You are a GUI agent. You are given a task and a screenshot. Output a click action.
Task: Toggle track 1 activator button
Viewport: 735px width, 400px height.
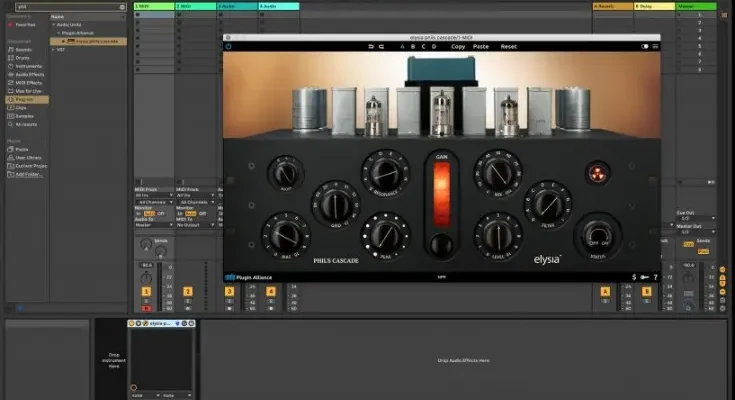click(x=146, y=291)
